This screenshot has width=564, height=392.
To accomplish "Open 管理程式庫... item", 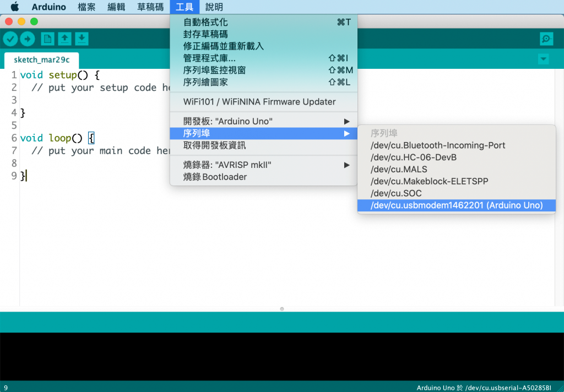I will click(264, 58).
